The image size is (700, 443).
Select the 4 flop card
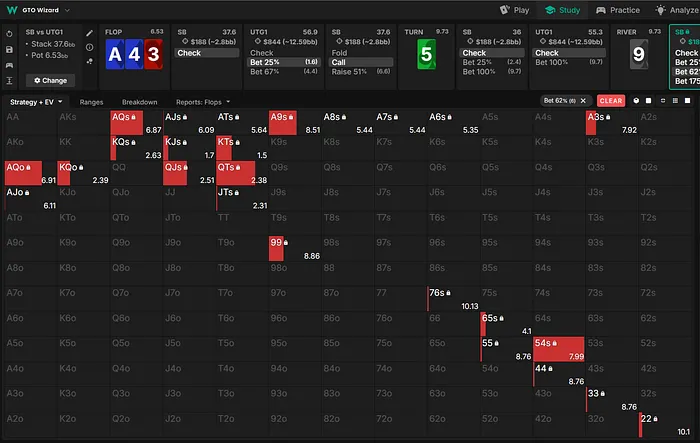coord(134,54)
